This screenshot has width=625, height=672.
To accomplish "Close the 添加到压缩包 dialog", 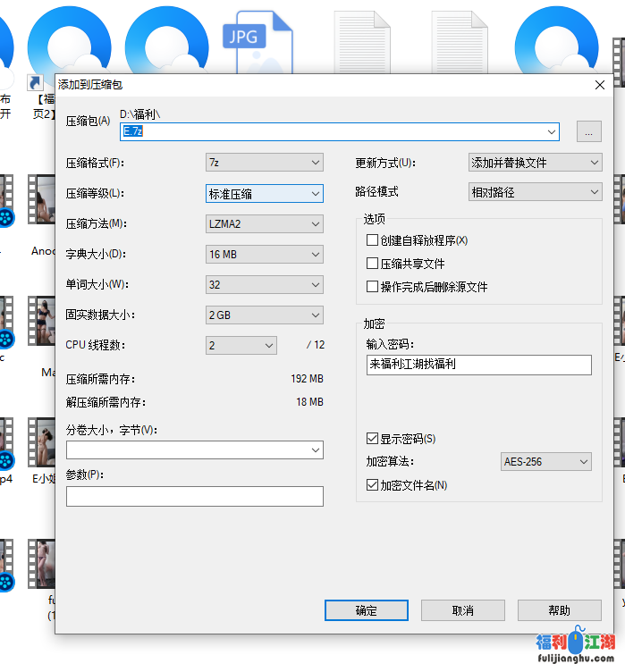I will point(599,85).
